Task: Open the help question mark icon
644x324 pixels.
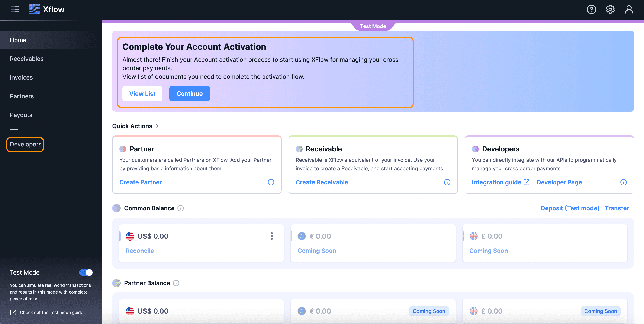Action: [591, 10]
